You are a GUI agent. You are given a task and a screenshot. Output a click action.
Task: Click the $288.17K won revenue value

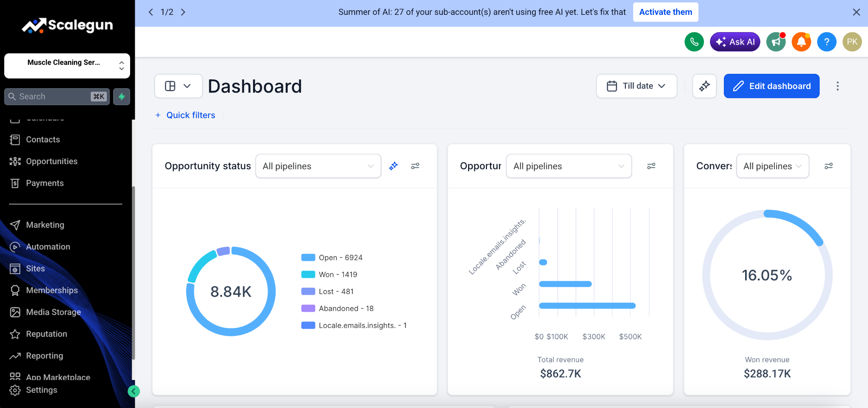[767, 374]
